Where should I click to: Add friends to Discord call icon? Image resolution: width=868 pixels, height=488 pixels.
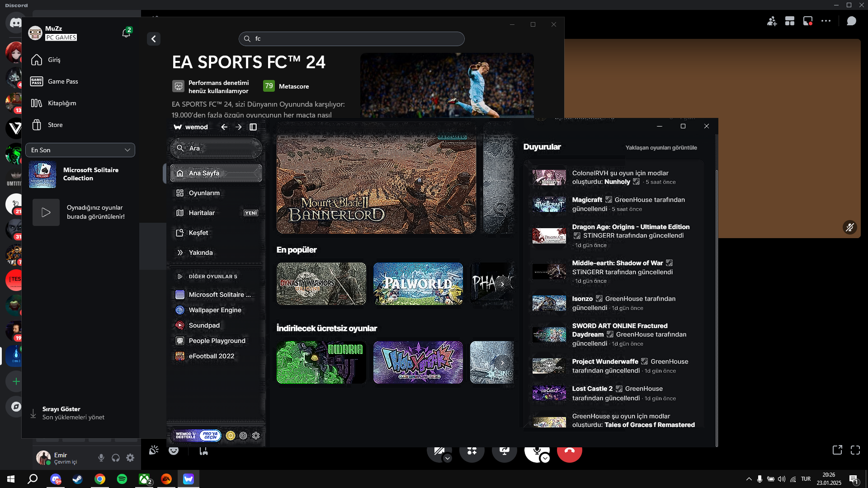pyautogui.click(x=772, y=21)
